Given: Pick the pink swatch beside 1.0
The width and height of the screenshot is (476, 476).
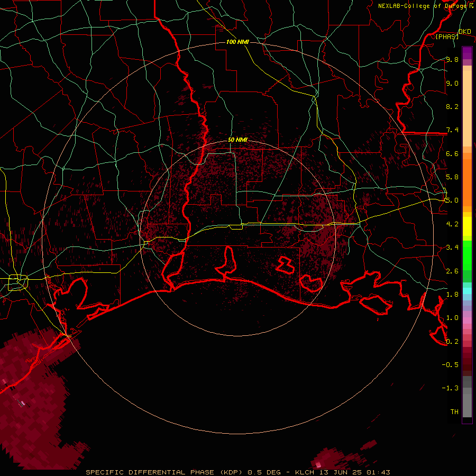Looking at the screenshot, I should click(467, 321).
